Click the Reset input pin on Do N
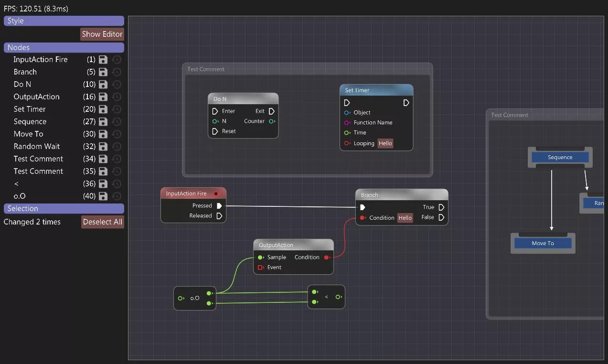 [214, 131]
